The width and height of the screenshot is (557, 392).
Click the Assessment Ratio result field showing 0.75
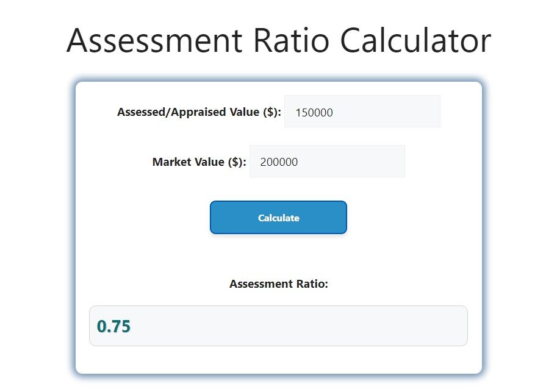pos(278,326)
